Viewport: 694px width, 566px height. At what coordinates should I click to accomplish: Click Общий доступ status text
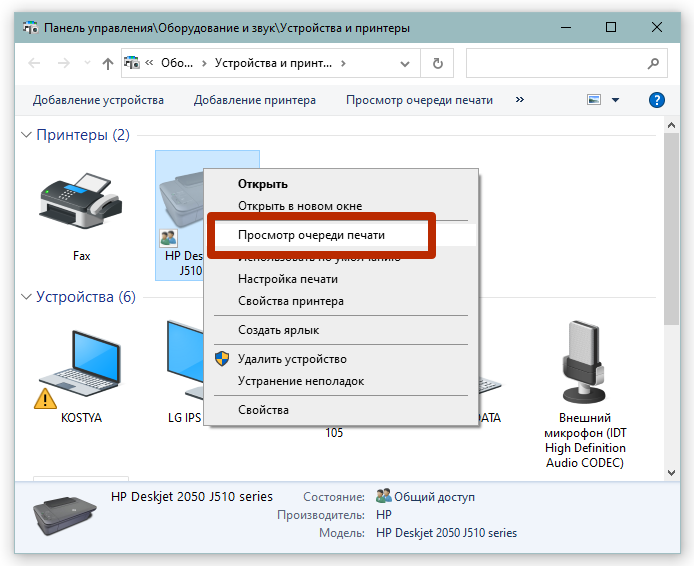pos(434,497)
